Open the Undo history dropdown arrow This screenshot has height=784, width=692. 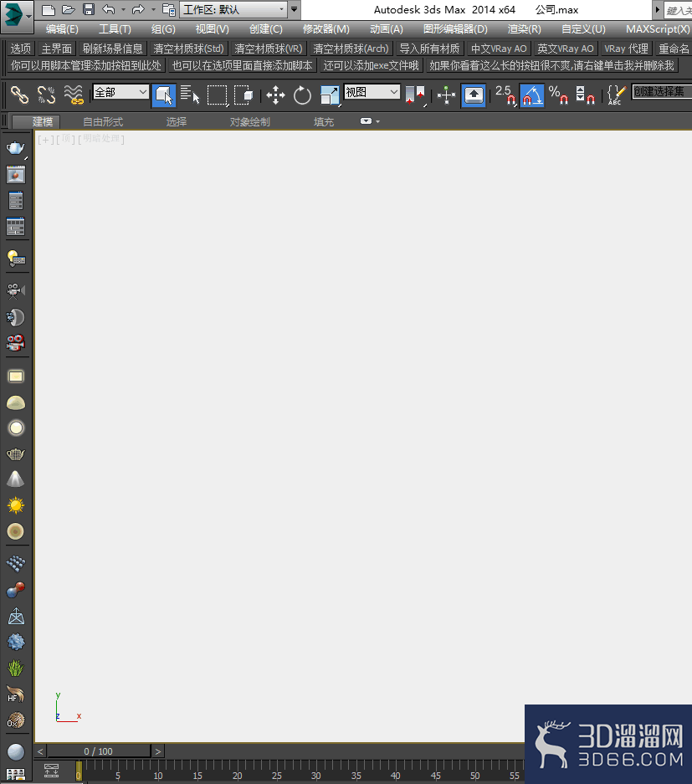pyautogui.click(x=123, y=9)
